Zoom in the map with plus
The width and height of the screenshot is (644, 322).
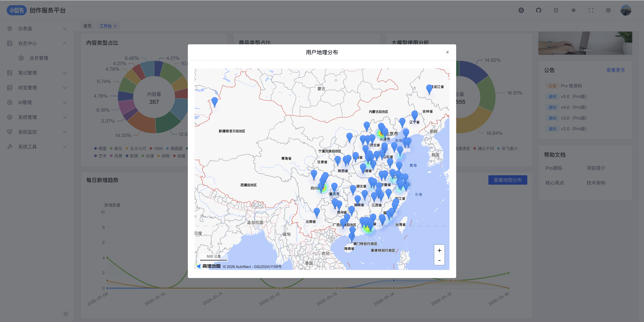439,250
